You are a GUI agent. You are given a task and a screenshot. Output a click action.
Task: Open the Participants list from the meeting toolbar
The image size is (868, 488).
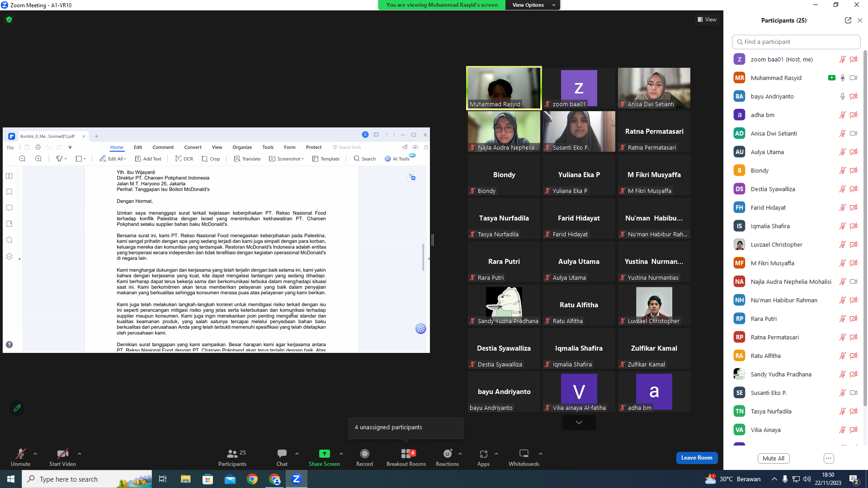[x=232, y=457]
